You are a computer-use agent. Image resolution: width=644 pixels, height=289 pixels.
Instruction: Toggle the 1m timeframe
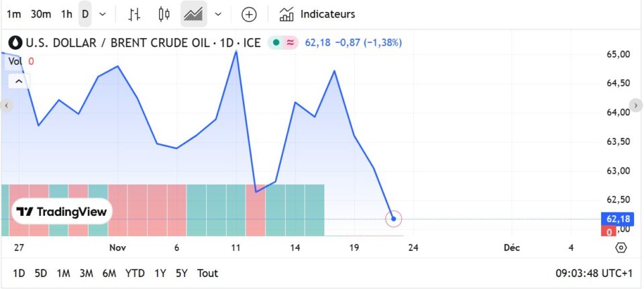(x=14, y=14)
